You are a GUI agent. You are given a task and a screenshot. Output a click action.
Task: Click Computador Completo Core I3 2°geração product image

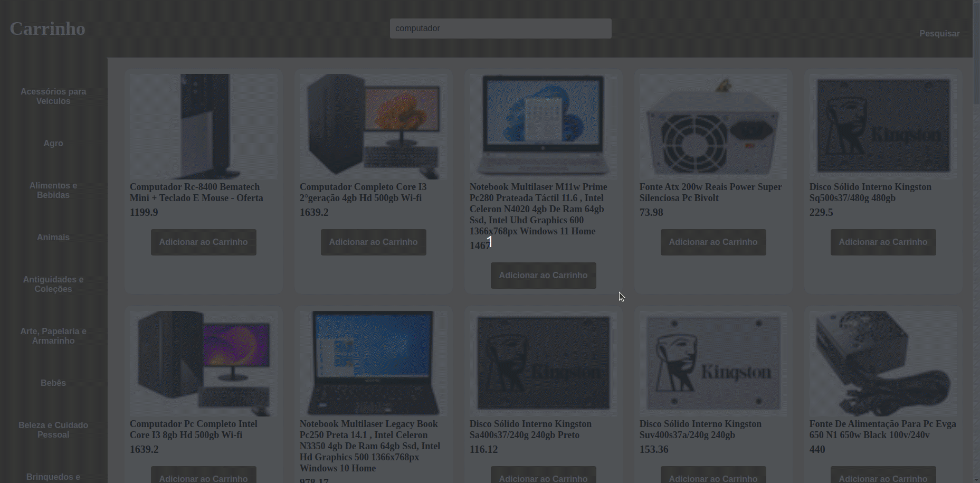click(374, 127)
